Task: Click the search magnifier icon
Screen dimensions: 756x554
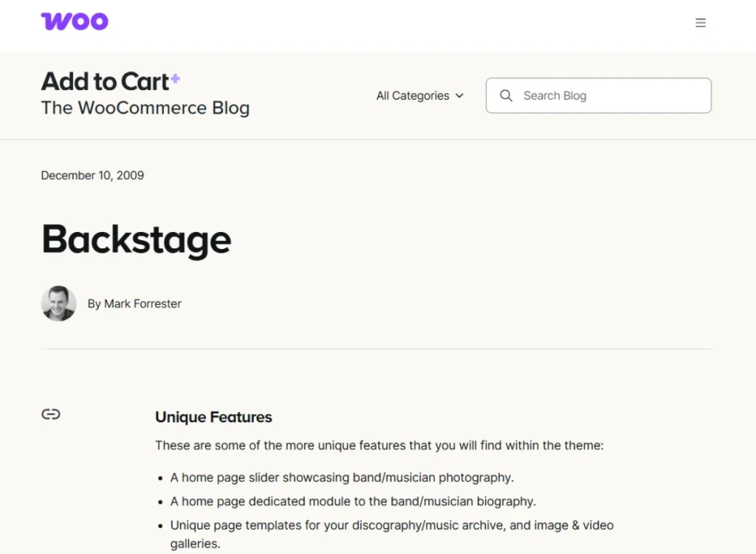Action: (506, 95)
